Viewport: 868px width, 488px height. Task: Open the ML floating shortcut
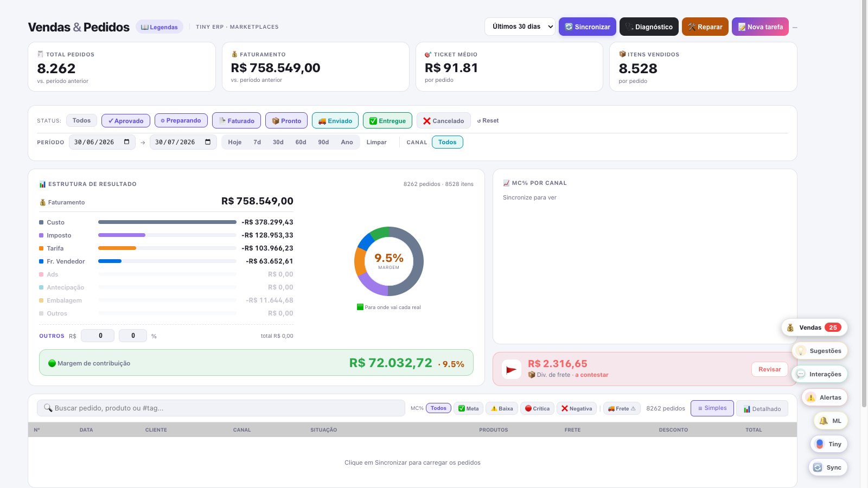[x=831, y=421]
